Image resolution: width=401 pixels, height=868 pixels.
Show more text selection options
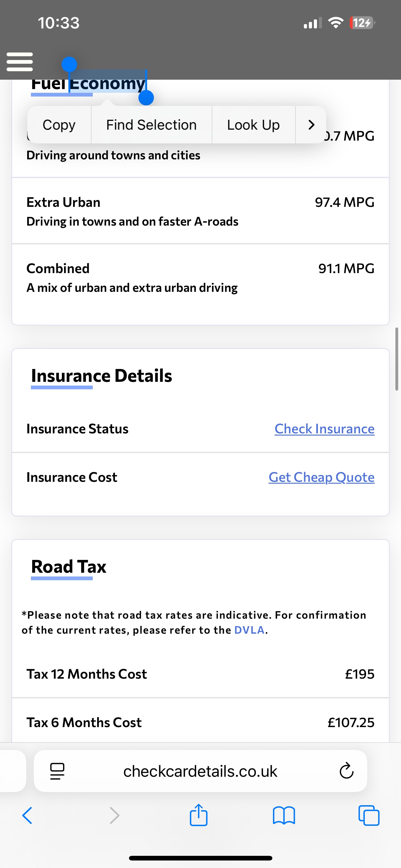tap(311, 125)
